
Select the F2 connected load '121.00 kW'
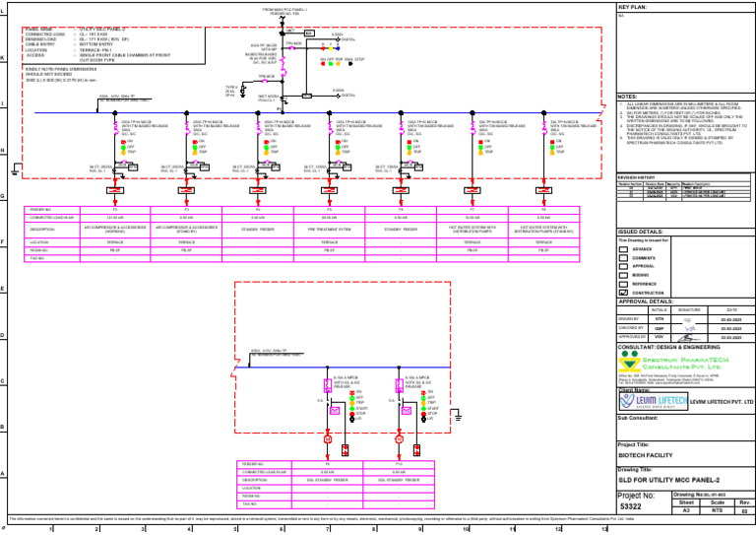click(x=115, y=218)
